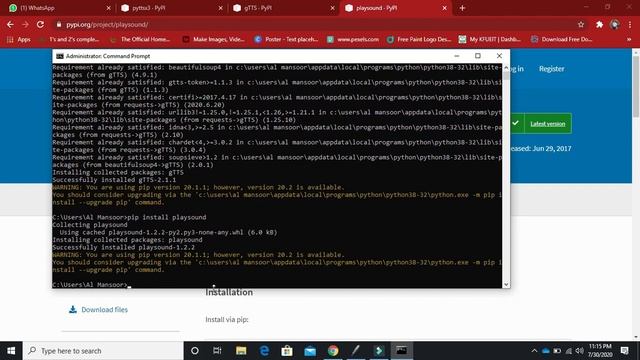Click the Register link on PyPI
This screenshot has width=640, height=360.
point(551,69)
